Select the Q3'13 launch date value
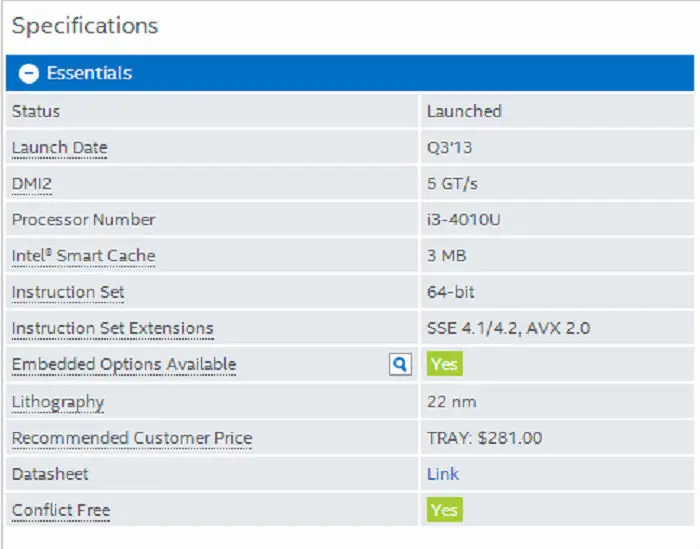The image size is (700, 549). (x=450, y=148)
